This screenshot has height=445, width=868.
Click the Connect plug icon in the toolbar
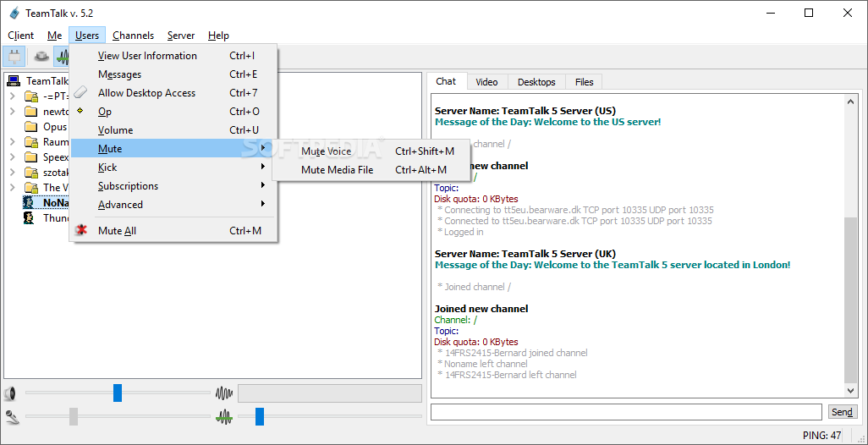[14, 57]
